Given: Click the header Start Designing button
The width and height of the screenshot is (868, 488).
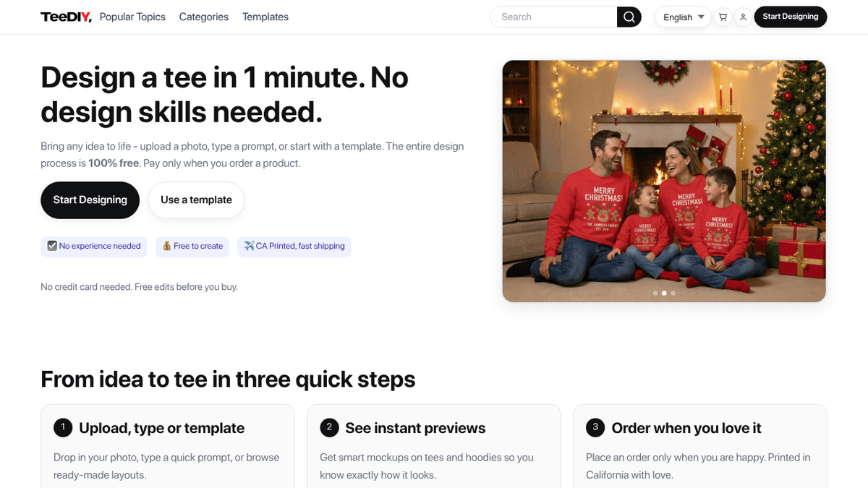Looking at the screenshot, I should pos(791,17).
